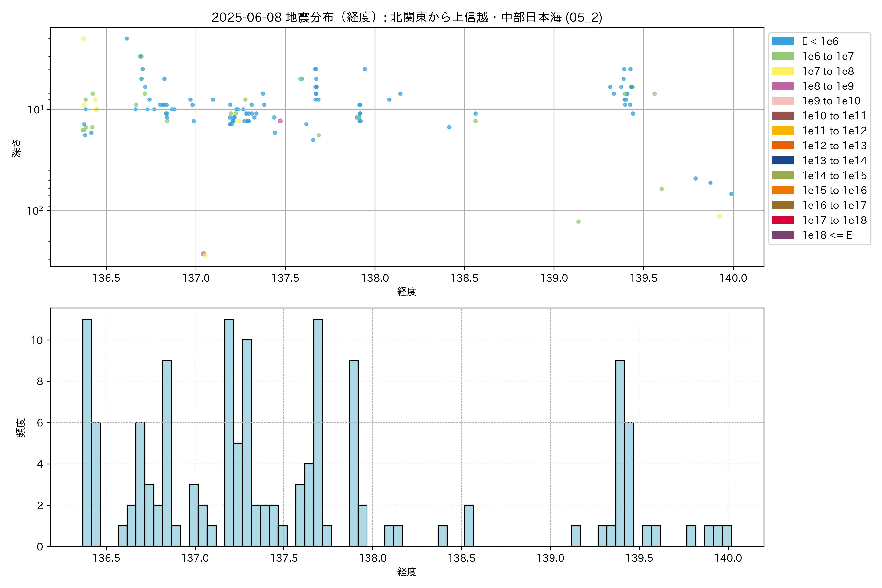Screen dimensions: 882x588
Task: Click the '1e15 to 1e16' legend label text
Action: [x=834, y=191]
